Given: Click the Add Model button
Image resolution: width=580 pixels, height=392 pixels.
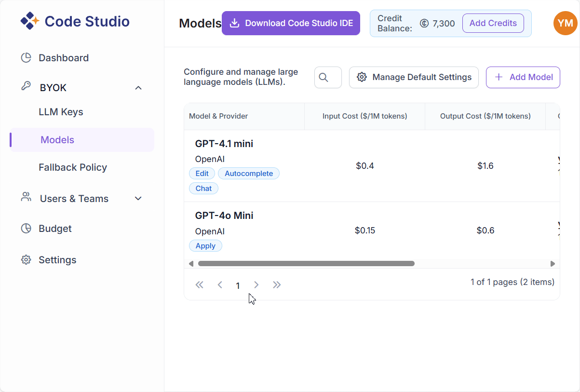Looking at the screenshot, I should pyautogui.click(x=523, y=77).
